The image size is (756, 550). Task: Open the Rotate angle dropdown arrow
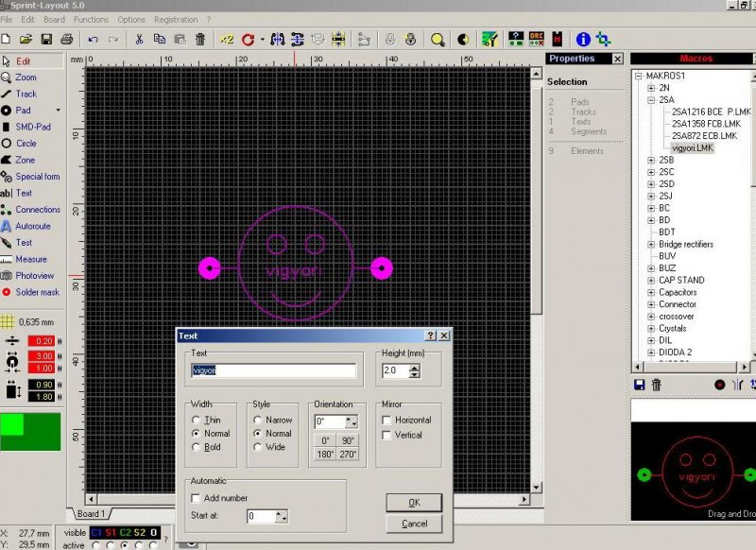click(x=263, y=40)
